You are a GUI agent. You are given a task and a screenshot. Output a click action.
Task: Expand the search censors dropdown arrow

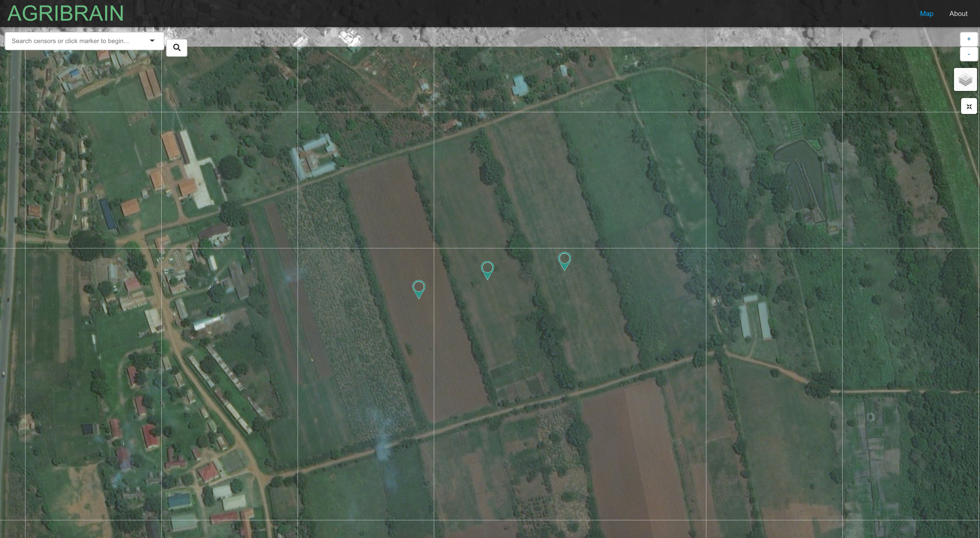click(152, 41)
